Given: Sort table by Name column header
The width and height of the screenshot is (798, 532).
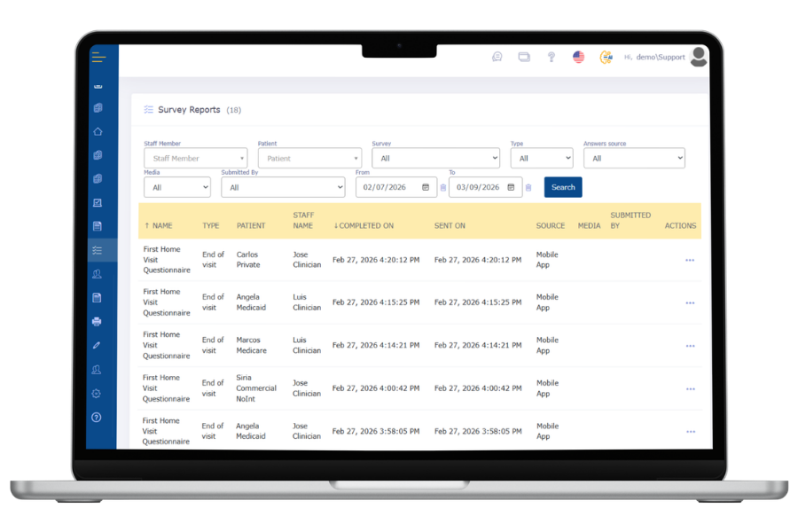Looking at the screenshot, I should (159, 226).
